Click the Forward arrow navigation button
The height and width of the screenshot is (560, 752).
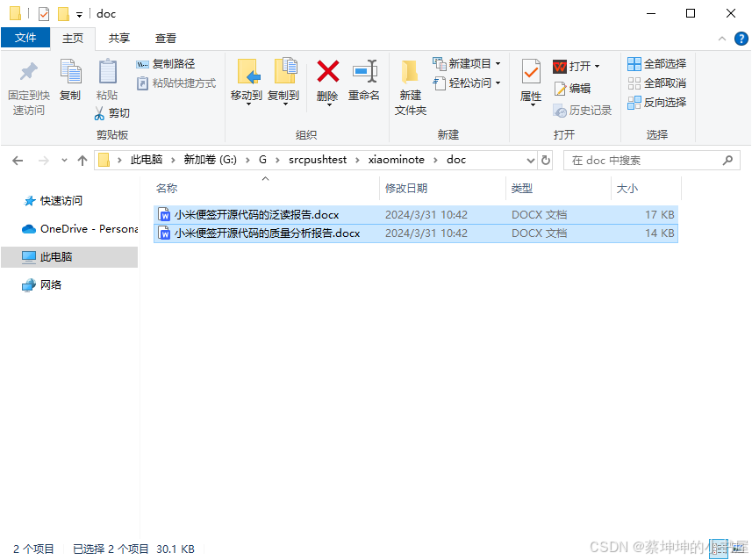pyautogui.click(x=44, y=161)
